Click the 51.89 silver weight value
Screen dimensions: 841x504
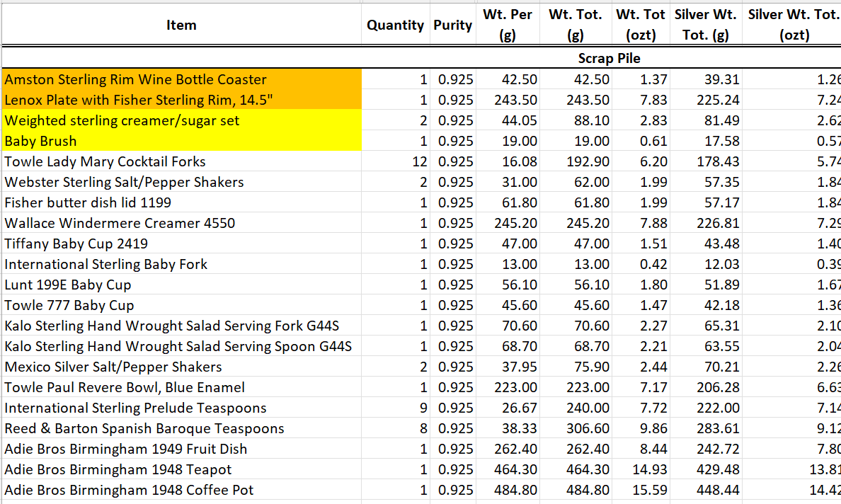point(722,285)
